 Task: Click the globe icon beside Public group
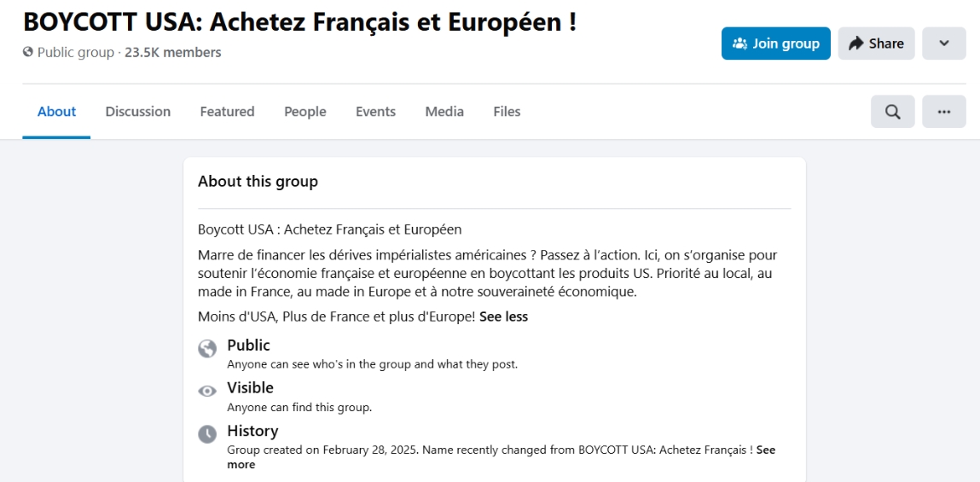tap(27, 53)
